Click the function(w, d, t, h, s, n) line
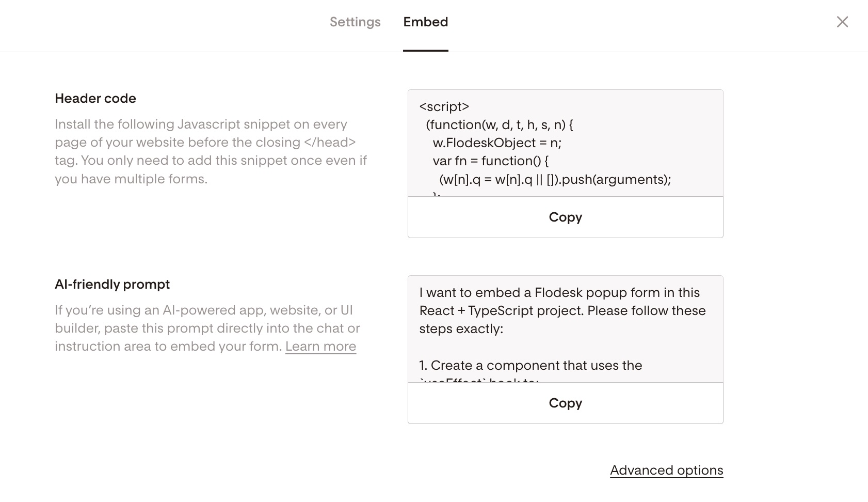 click(x=500, y=125)
